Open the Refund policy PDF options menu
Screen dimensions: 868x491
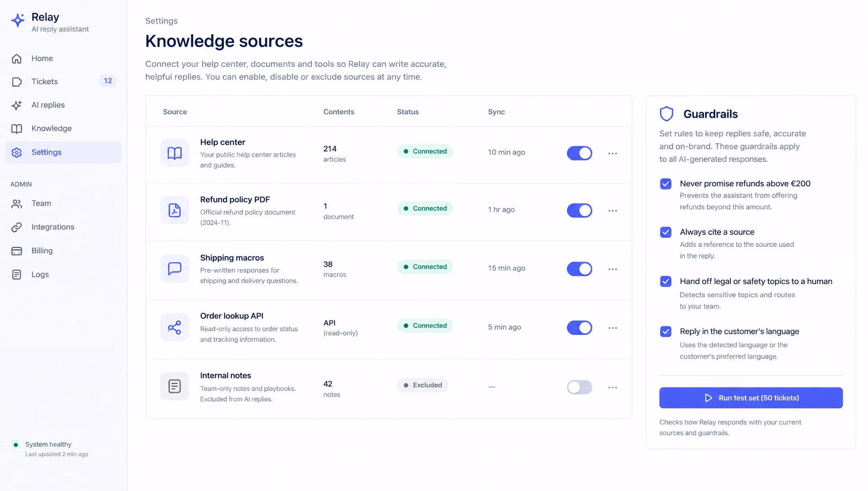[613, 211]
